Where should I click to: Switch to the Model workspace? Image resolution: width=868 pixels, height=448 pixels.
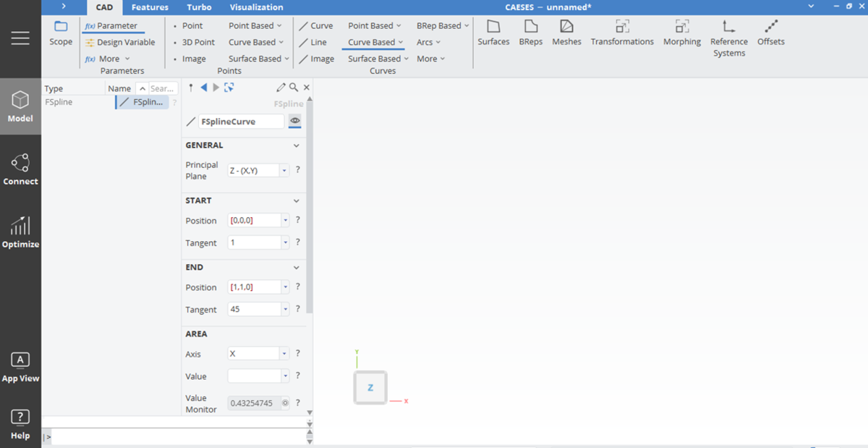click(x=20, y=106)
